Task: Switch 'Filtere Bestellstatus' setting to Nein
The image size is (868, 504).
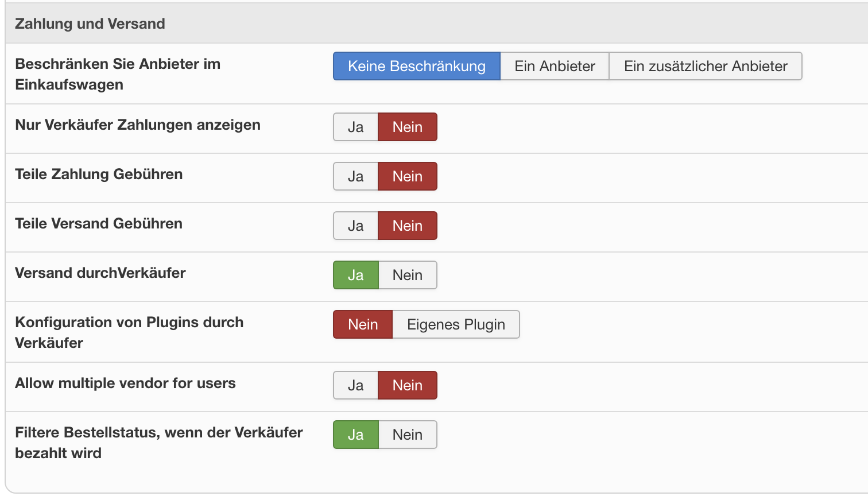Action: coord(408,435)
